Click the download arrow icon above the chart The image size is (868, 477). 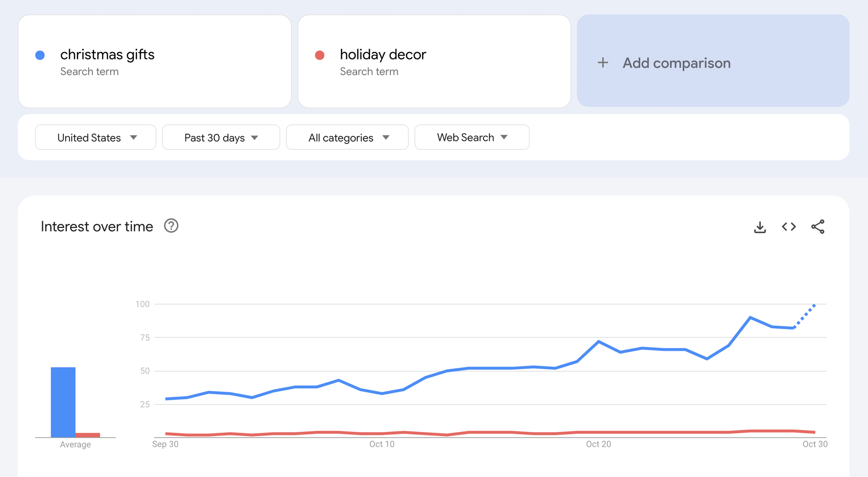[760, 226]
